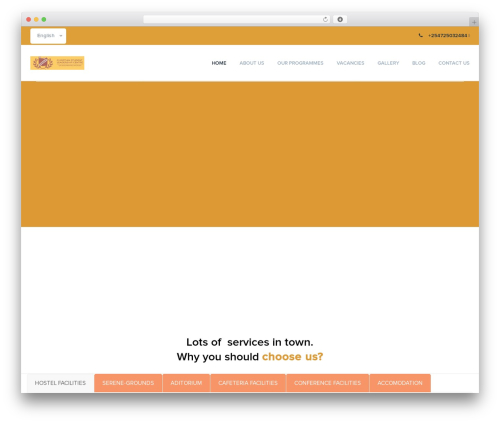
Task: Click the site logo image
Action: (x=57, y=63)
